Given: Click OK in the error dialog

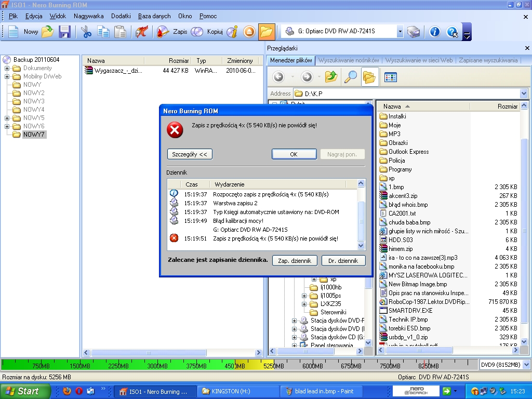Looking at the screenshot, I should 294,154.
